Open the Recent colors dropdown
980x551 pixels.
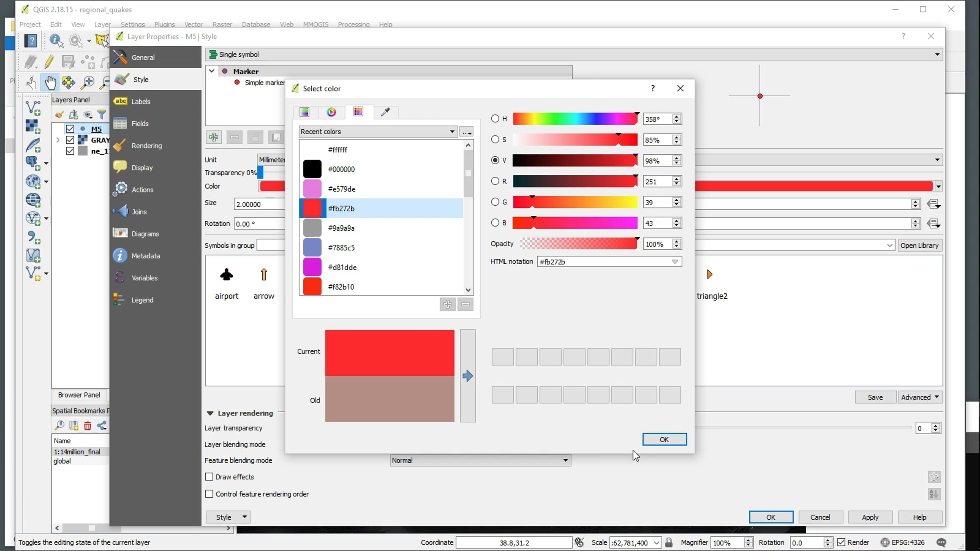click(377, 131)
